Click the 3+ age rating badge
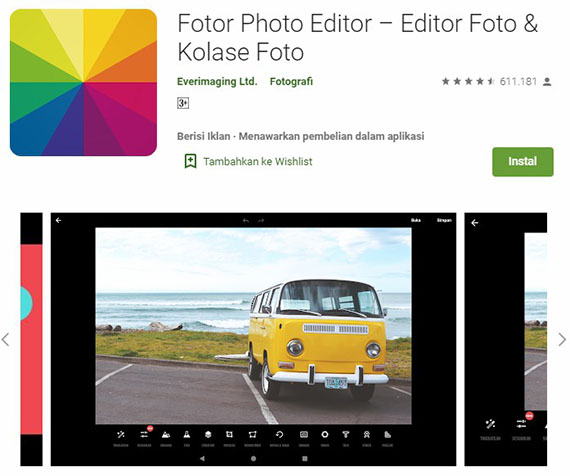The width and height of the screenshot is (570, 476). coord(183,103)
